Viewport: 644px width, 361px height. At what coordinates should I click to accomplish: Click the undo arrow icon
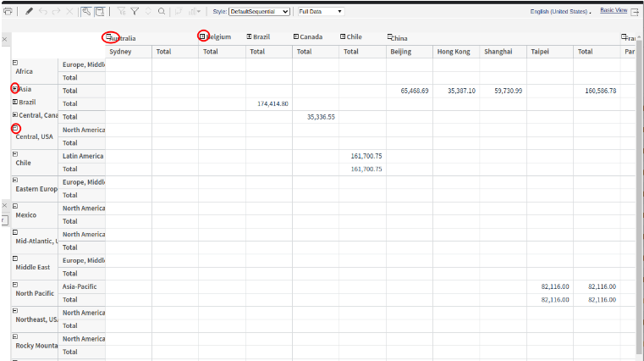[43, 12]
